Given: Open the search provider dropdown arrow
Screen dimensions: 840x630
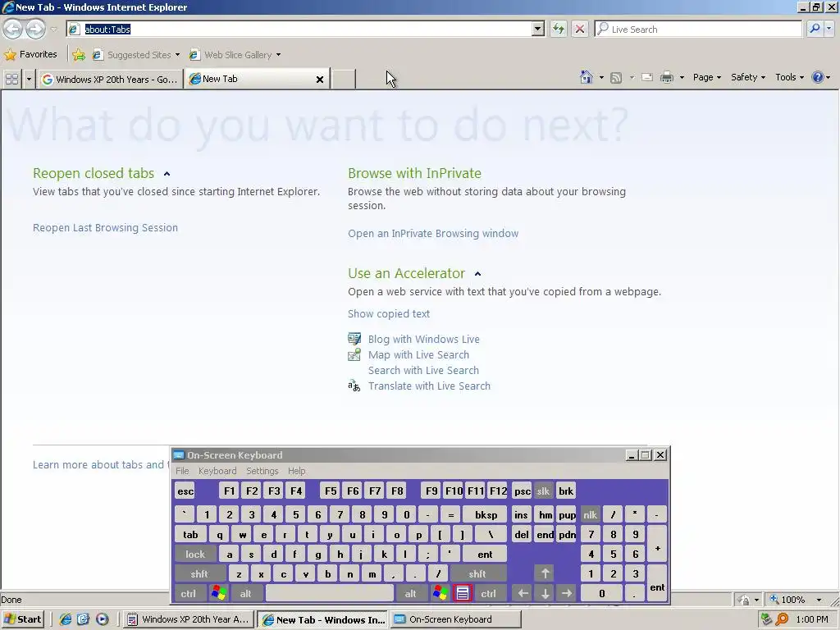Looking at the screenshot, I should (x=829, y=29).
